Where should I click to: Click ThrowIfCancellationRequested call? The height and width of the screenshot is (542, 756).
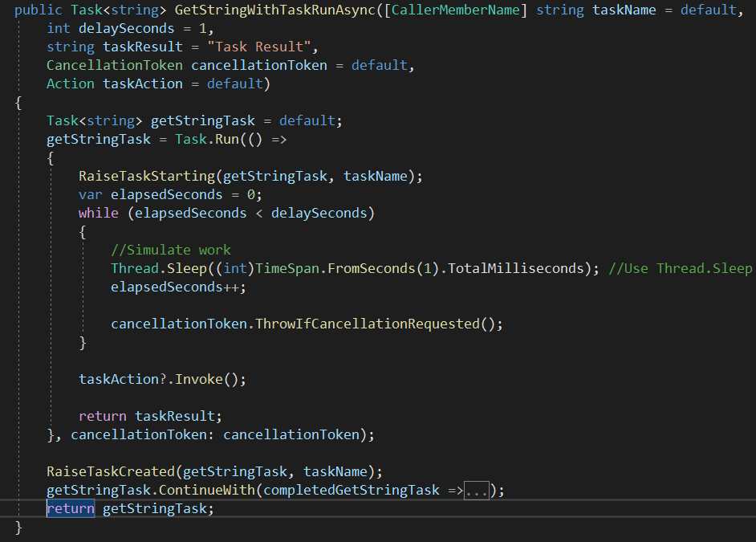coord(368,324)
